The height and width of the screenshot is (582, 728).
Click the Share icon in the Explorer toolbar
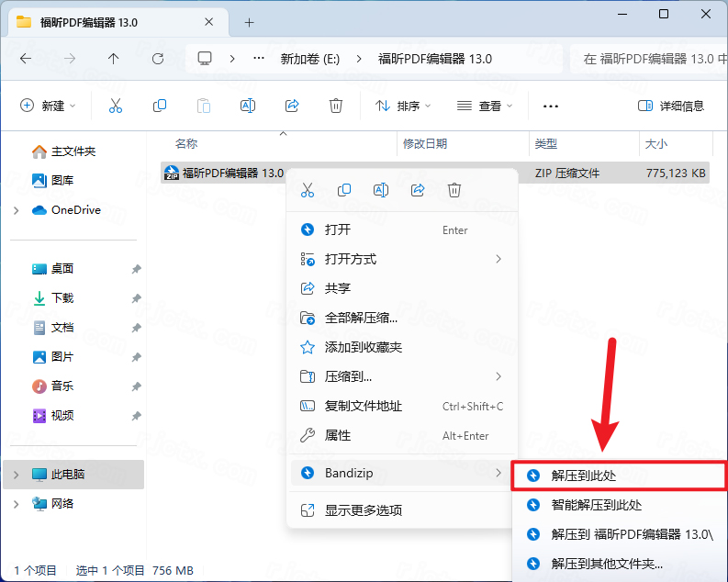(292, 106)
